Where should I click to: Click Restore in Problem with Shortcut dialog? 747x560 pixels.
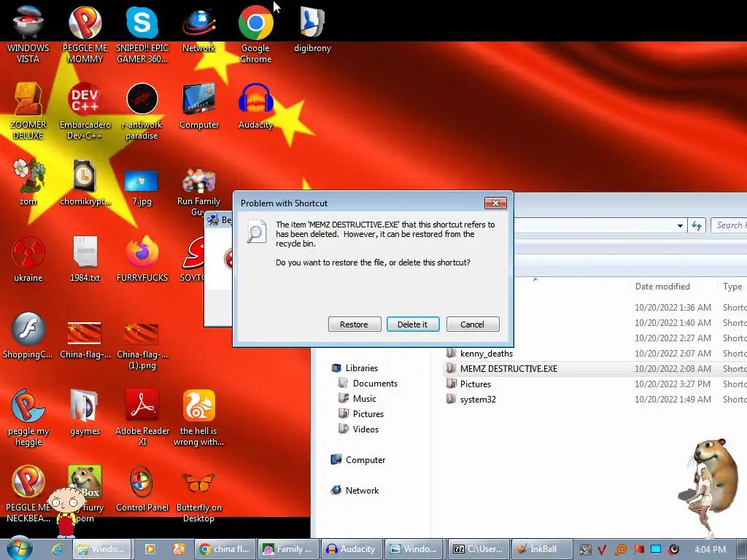(355, 324)
